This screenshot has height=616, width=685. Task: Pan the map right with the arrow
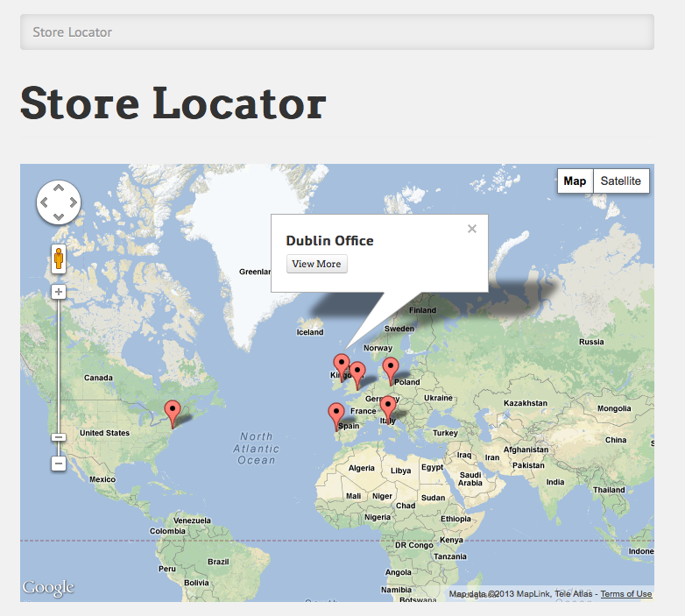(x=73, y=202)
